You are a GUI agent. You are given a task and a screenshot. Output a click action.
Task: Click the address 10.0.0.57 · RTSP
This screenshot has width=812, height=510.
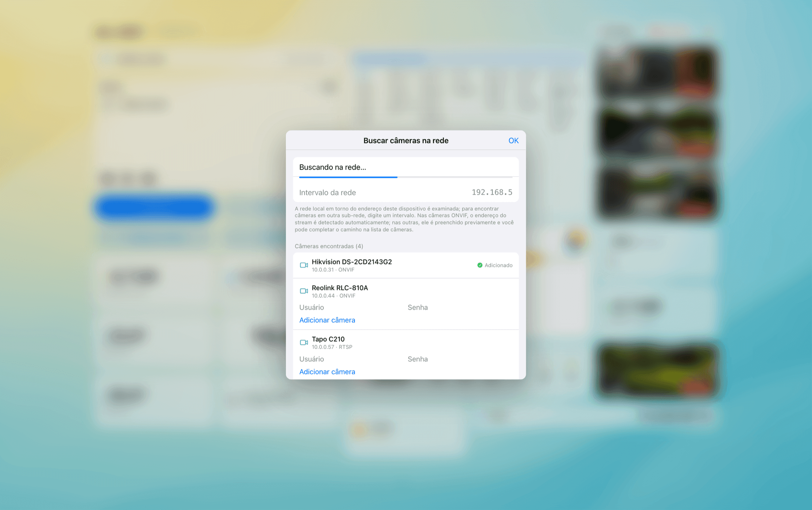coord(332,347)
